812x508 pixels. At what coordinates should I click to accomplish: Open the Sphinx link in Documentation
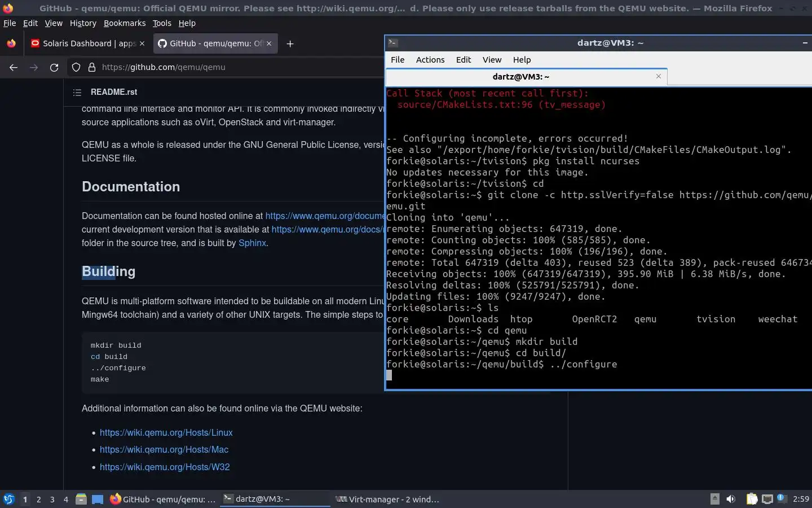pos(252,243)
